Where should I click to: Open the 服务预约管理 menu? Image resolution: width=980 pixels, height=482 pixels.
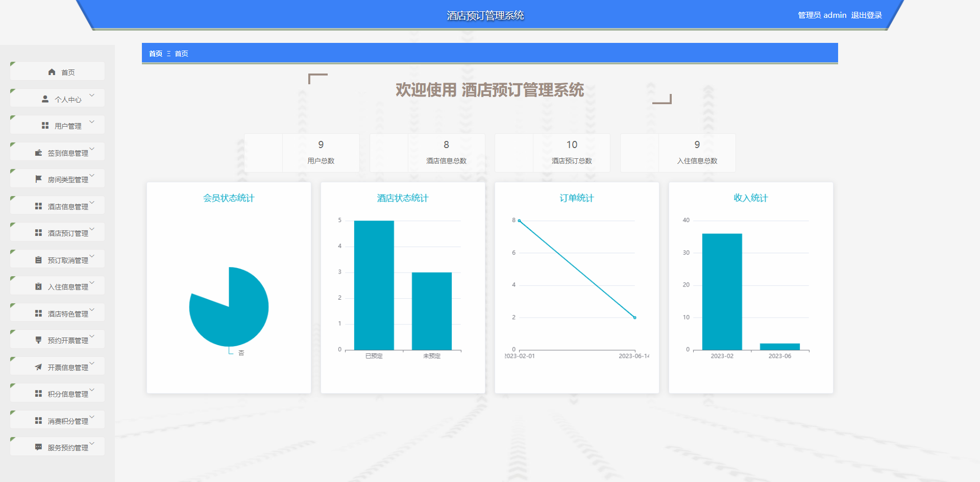57,446
